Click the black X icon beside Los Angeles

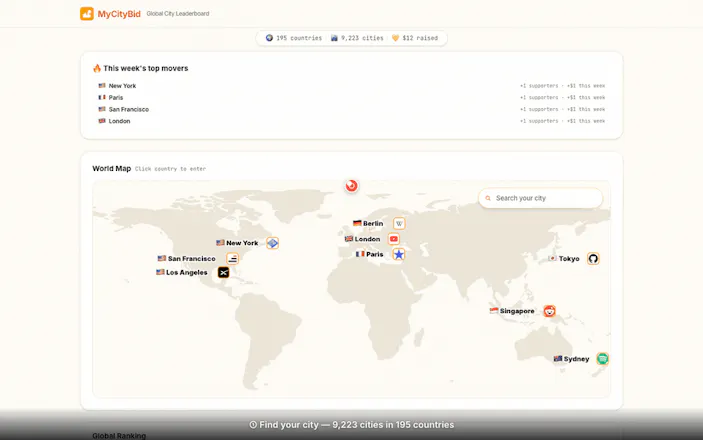pyautogui.click(x=223, y=272)
